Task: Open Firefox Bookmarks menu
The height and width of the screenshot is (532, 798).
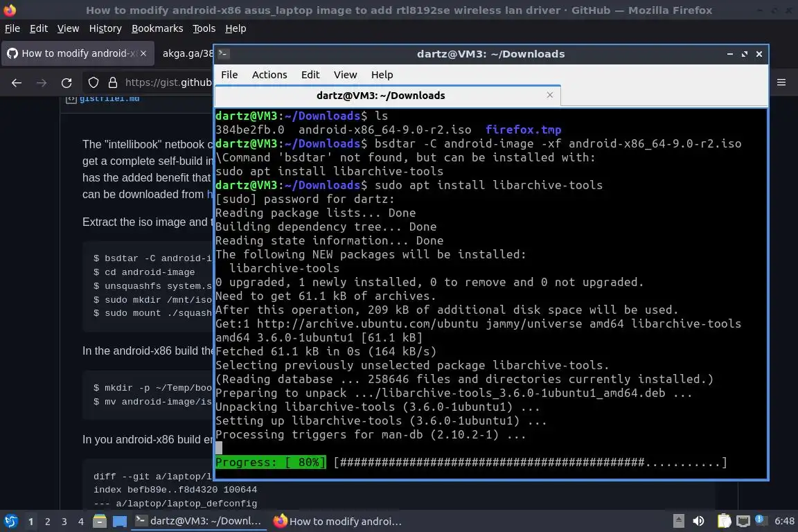Action: pyautogui.click(x=157, y=28)
